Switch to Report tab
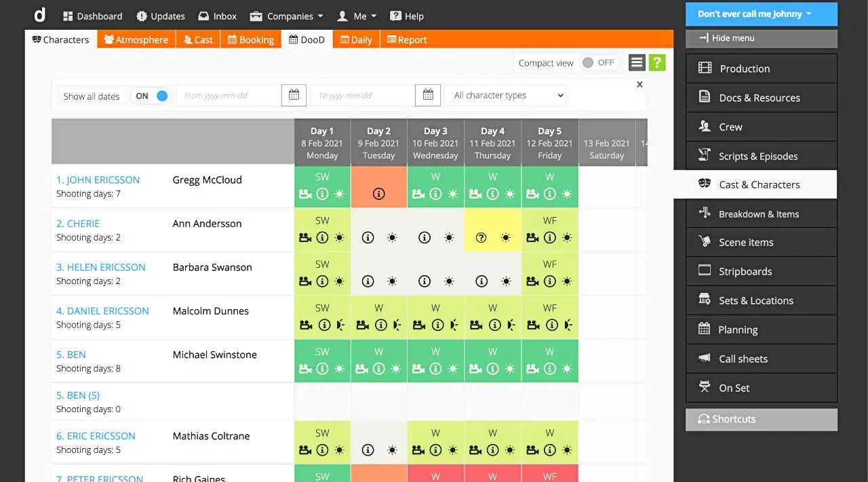The width and height of the screenshot is (868, 482). click(407, 39)
